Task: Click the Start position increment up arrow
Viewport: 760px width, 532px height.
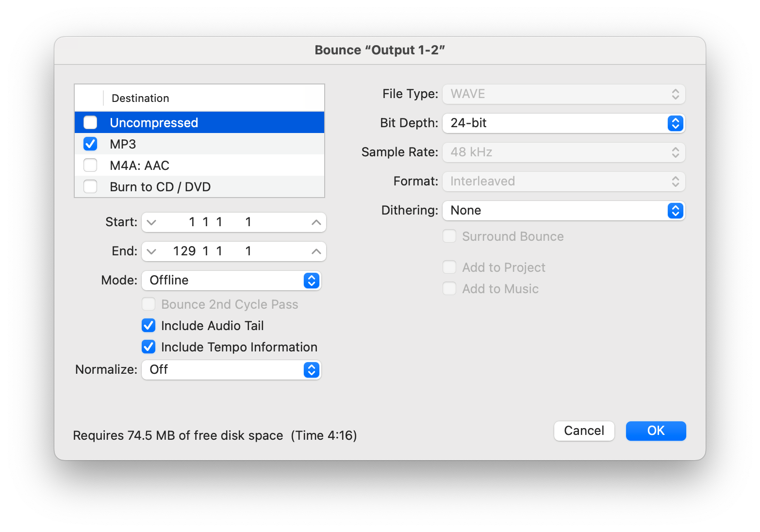Action: click(x=316, y=222)
